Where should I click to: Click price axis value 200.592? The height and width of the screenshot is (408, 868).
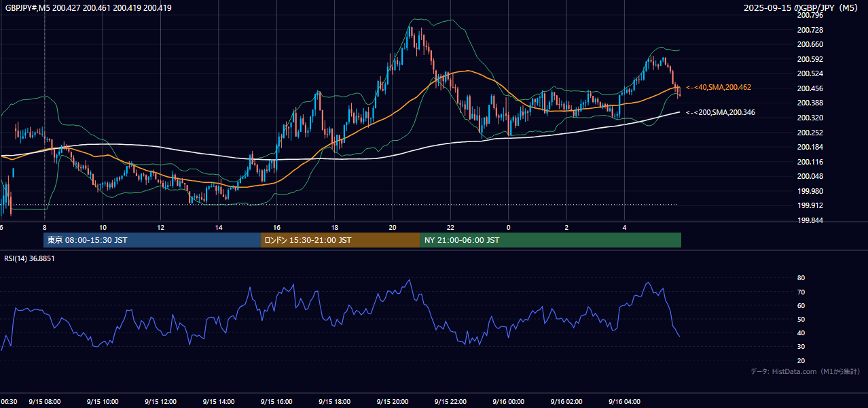coord(810,59)
